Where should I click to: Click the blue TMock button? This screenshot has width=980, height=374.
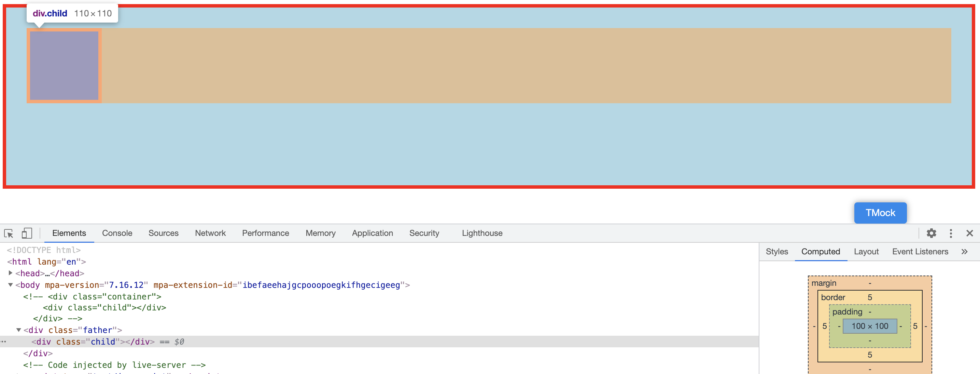(880, 213)
